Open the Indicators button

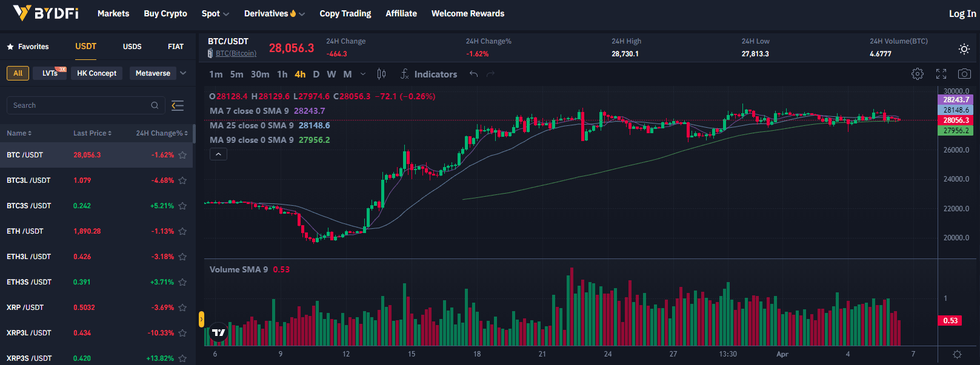[429, 74]
